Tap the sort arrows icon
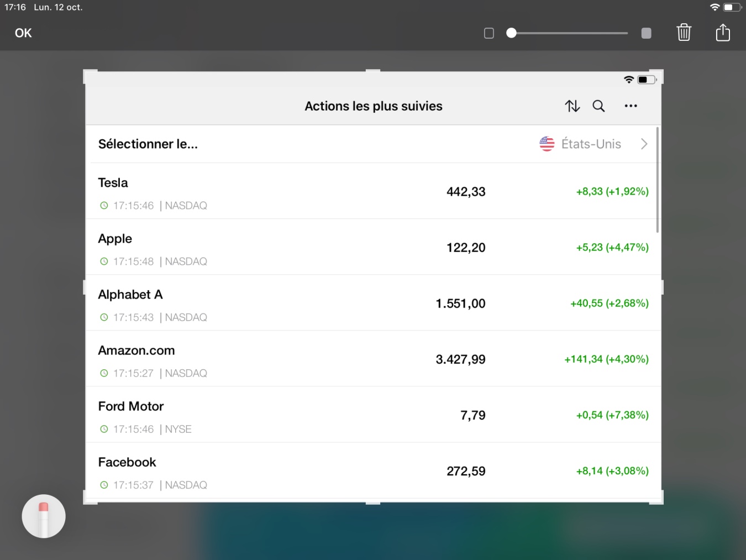Image resolution: width=746 pixels, height=560 pixels. coord(572,106)
